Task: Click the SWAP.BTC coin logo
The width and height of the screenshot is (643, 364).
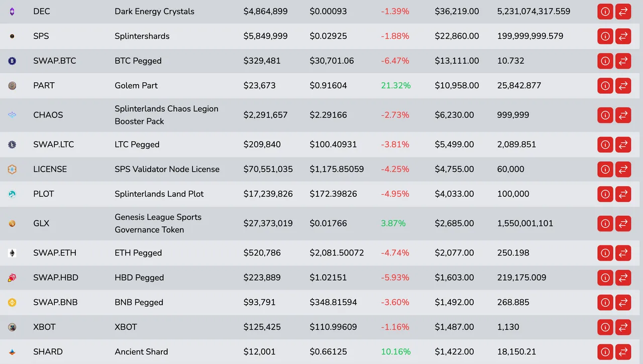Action: 12,61
